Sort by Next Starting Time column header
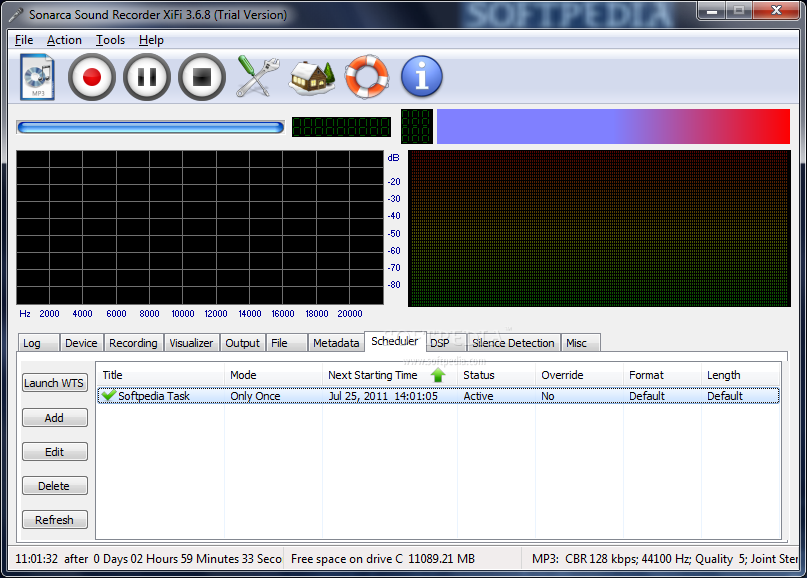 (x=390, y=375)
